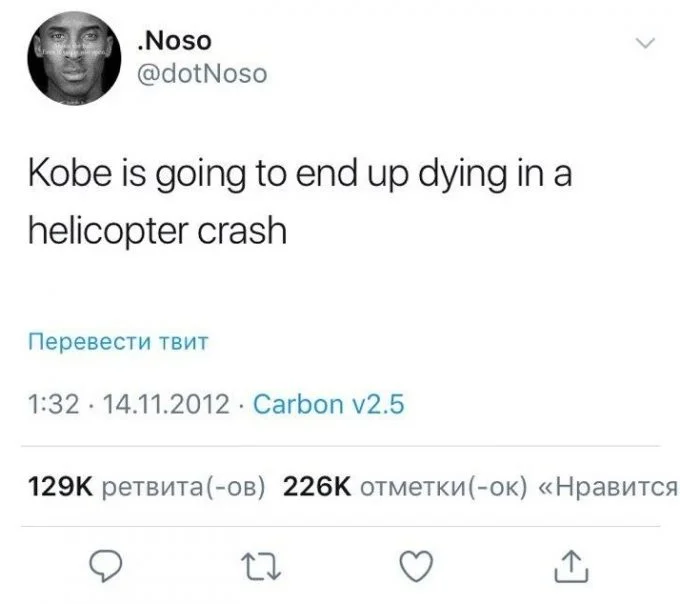This screenshot has width=680, height=604.
Task: Select the tweet line starting with Kobe
Action: pos(300,174)
